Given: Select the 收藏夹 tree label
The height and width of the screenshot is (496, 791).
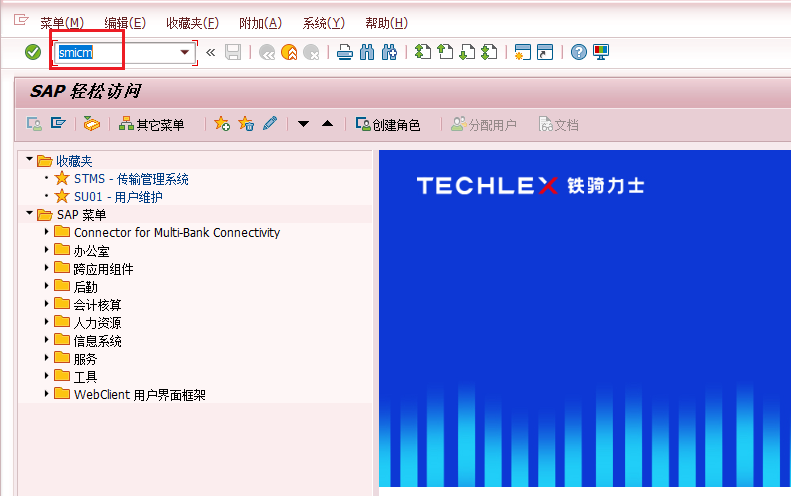Looking at the screenshot, I should [x=74, y=161].
